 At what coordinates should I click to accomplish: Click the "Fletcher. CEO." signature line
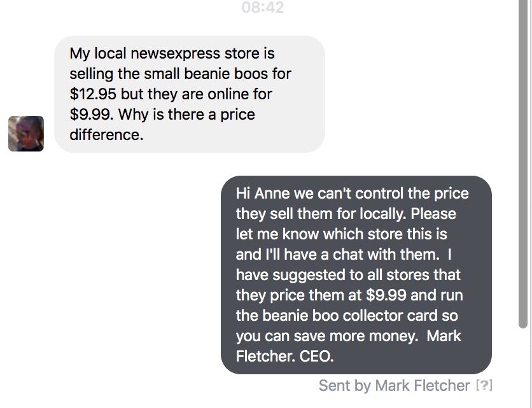[x=284, y=356]
